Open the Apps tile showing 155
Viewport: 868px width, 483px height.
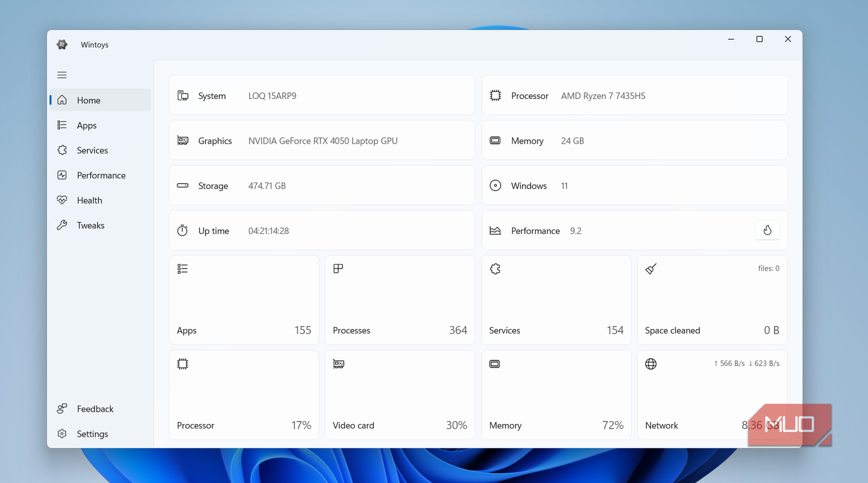tap(244, 300)
